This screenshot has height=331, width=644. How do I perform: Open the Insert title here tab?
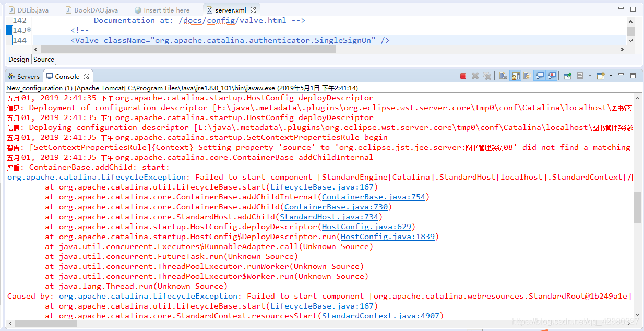(x=162, y=10)
